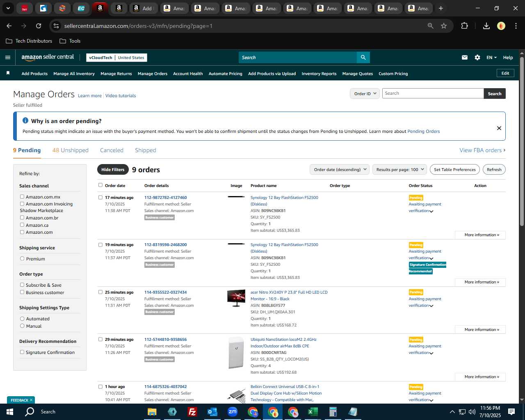The width and height of the screenshot is (525, 420).
Task: Open browser downloads icon
Action: [486, 26]
